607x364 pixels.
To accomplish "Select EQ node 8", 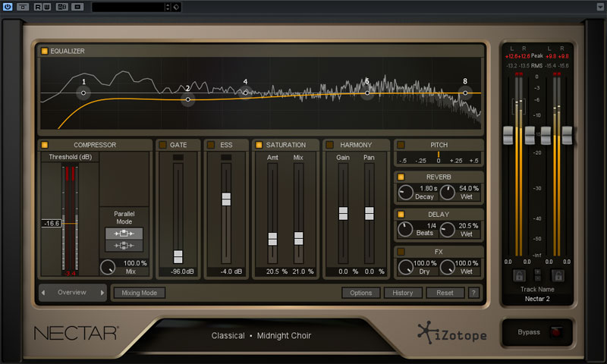I will coord(465,93).
